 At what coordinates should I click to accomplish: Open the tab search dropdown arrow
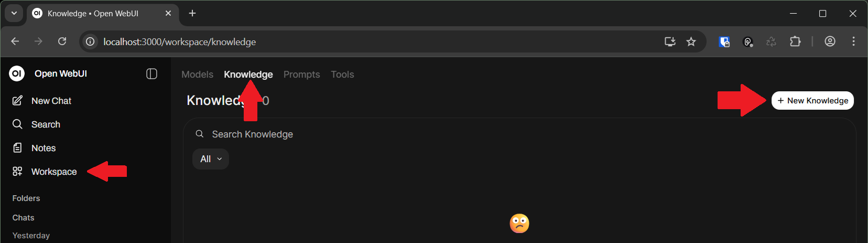click(14, 13)
